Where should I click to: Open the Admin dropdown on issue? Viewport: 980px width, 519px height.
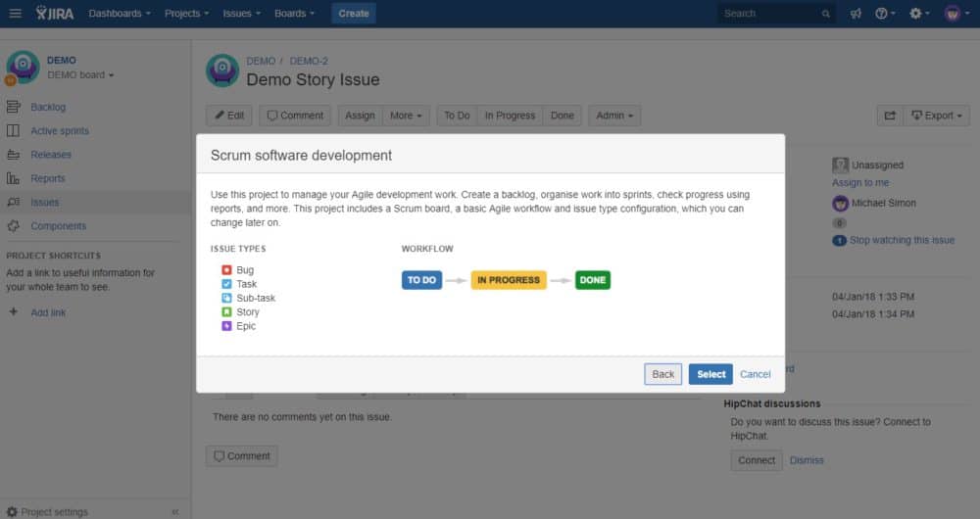click(614, 116)
